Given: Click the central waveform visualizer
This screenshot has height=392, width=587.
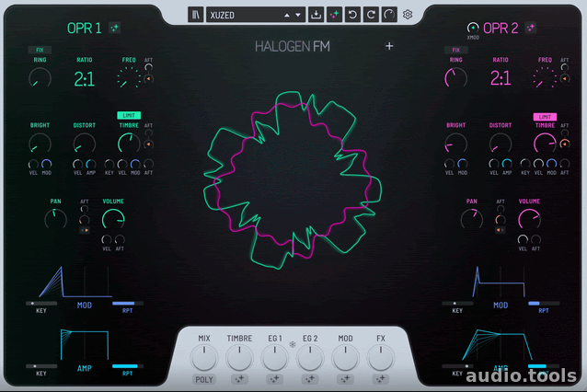Looking at the screenshot, I should pos(293,180).
